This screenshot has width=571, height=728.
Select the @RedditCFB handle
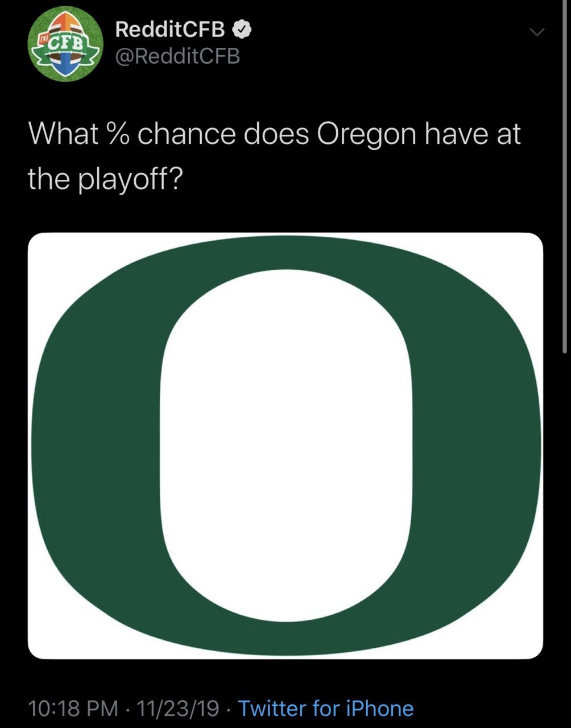click(x=177, y=56)
